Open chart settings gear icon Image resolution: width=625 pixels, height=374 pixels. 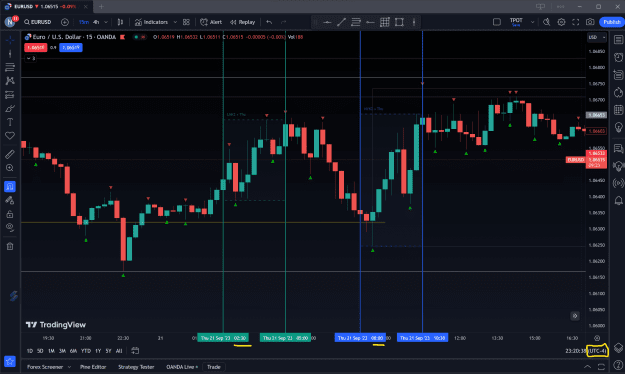point(561,22)
